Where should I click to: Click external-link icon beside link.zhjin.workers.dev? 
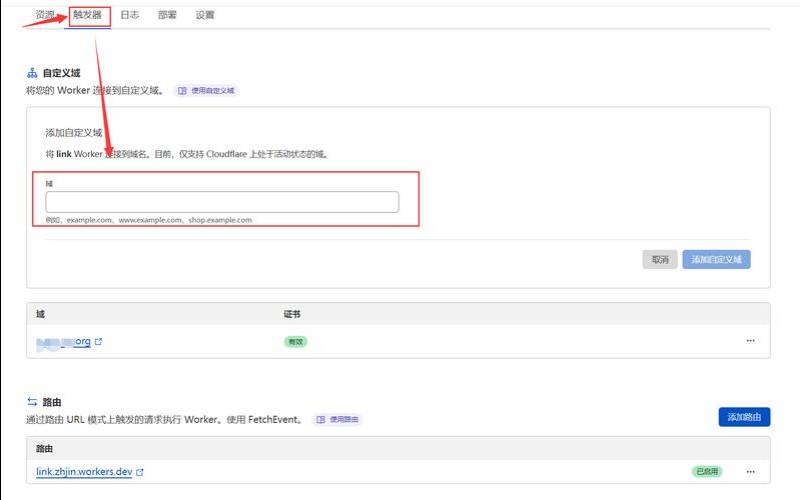pyautogui.click(x=140, y=472)
